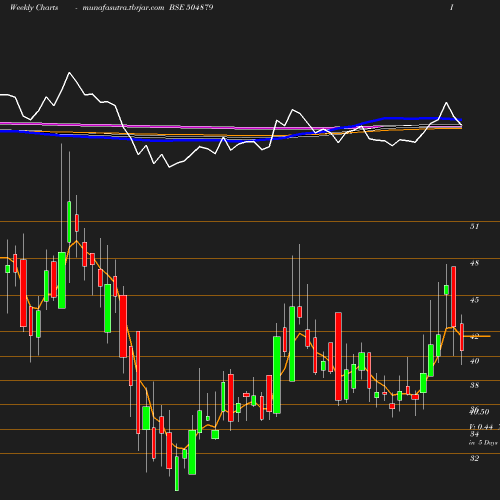The image size is (500, 500).
Task: Click the "BSE 504879" ticker label
Action: 191,7
